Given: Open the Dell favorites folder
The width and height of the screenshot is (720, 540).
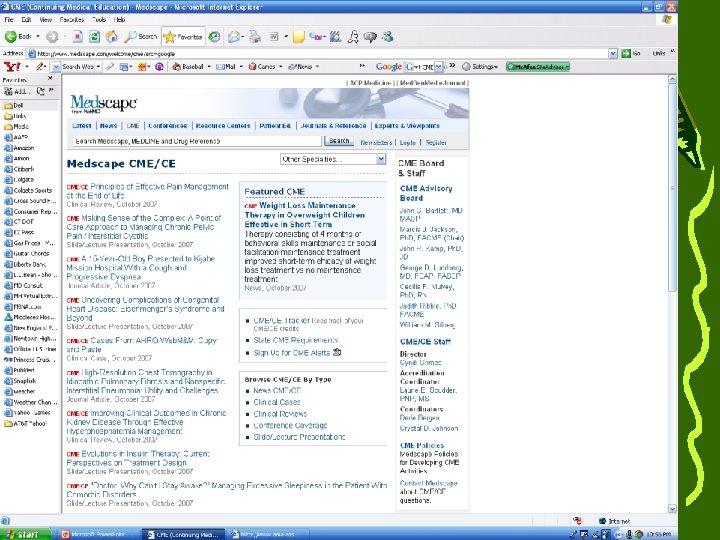Looking at the screenshot, I should pos(14,105).
